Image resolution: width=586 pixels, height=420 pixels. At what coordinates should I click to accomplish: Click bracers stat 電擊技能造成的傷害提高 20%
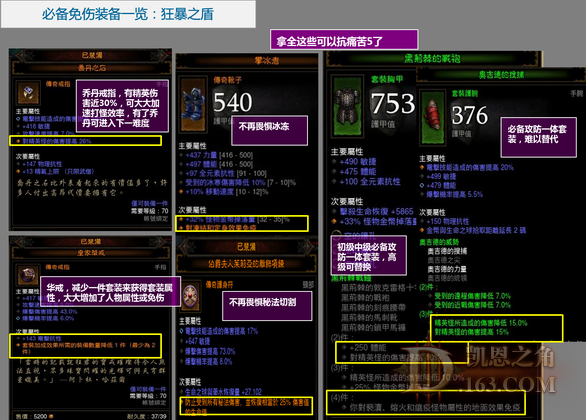[x=470, y=167]
